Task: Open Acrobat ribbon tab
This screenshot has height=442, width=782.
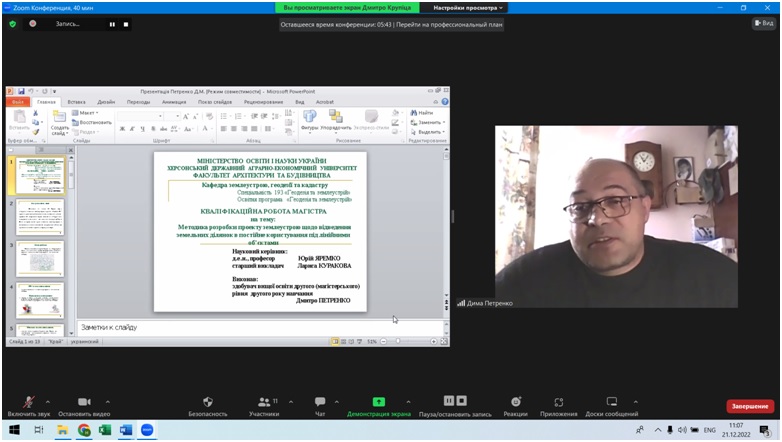Action: (x=325, y=102)
